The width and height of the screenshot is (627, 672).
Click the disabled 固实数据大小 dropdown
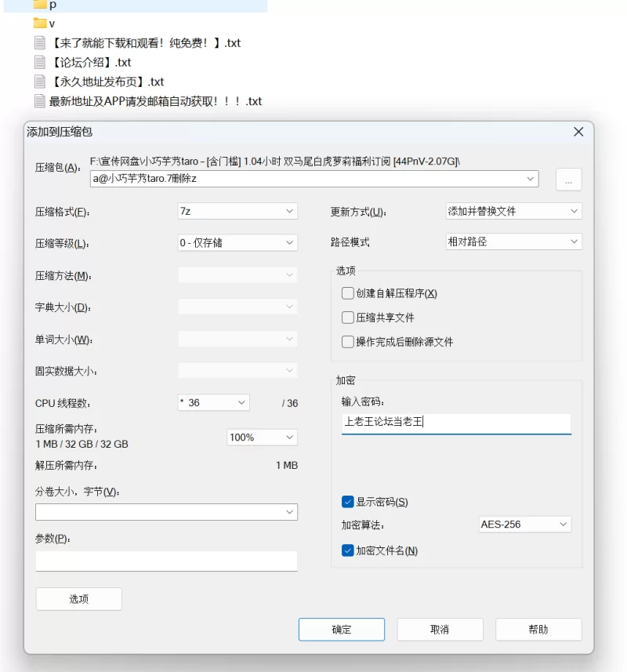[237, 371]
